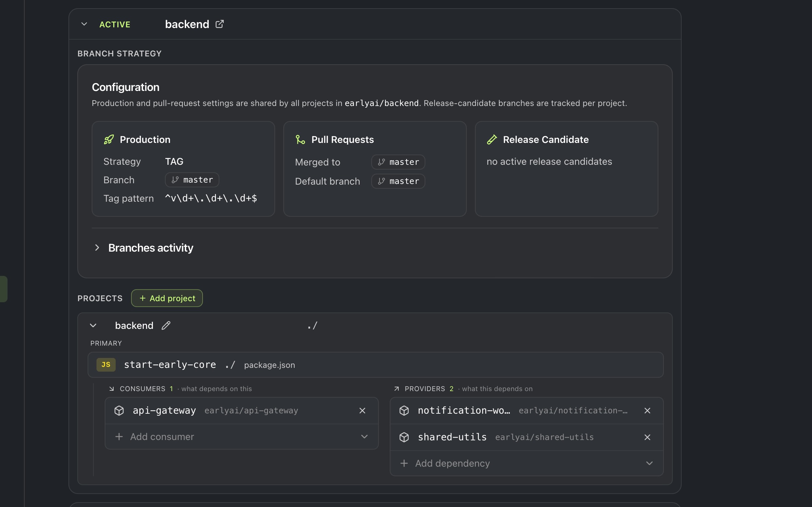Click the Release Candidate pencil icon

pyautogui.click(x=492, y=139)
